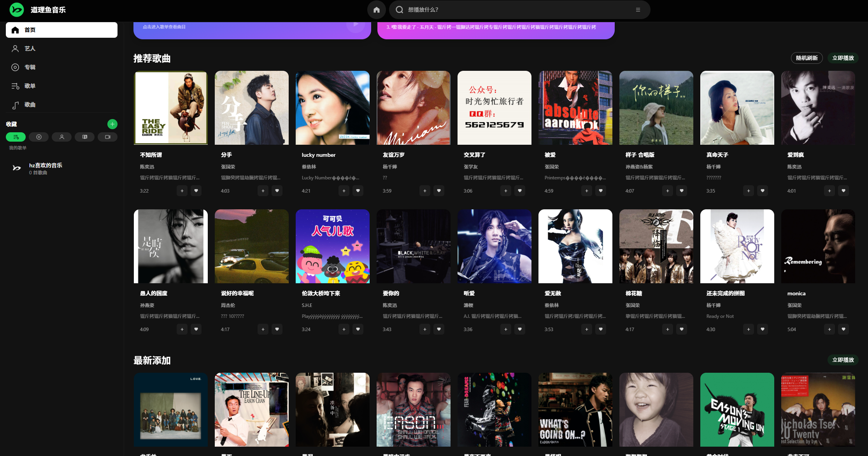
Task: Favorite the song 爱到疯
Action: click(843, 191)
